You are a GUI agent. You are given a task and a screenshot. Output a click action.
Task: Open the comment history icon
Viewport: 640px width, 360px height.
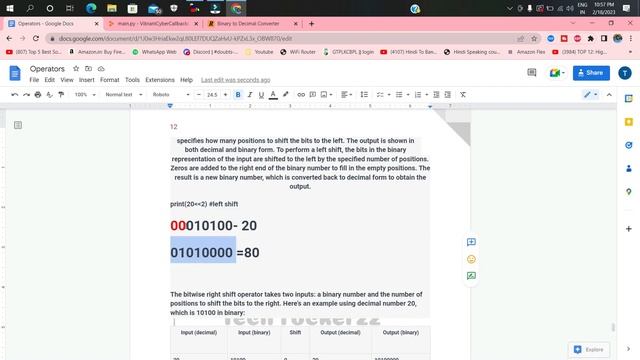(x=531, y=73)
